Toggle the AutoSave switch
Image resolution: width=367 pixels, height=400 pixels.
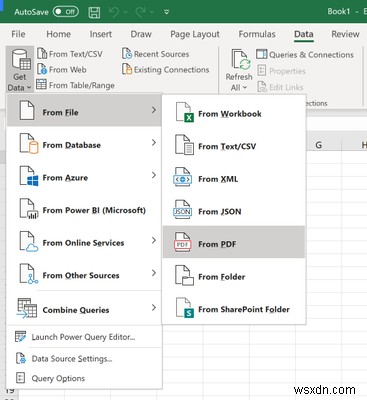(66, 12)
